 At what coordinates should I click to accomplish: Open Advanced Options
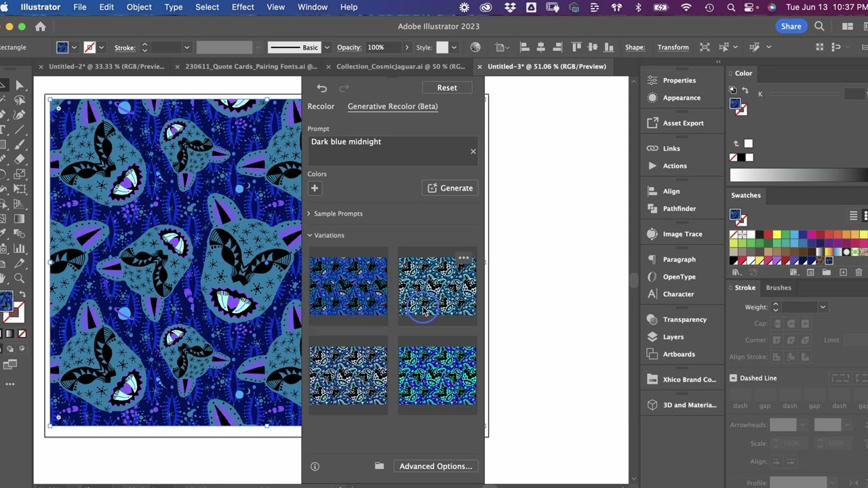click(435, 466)
